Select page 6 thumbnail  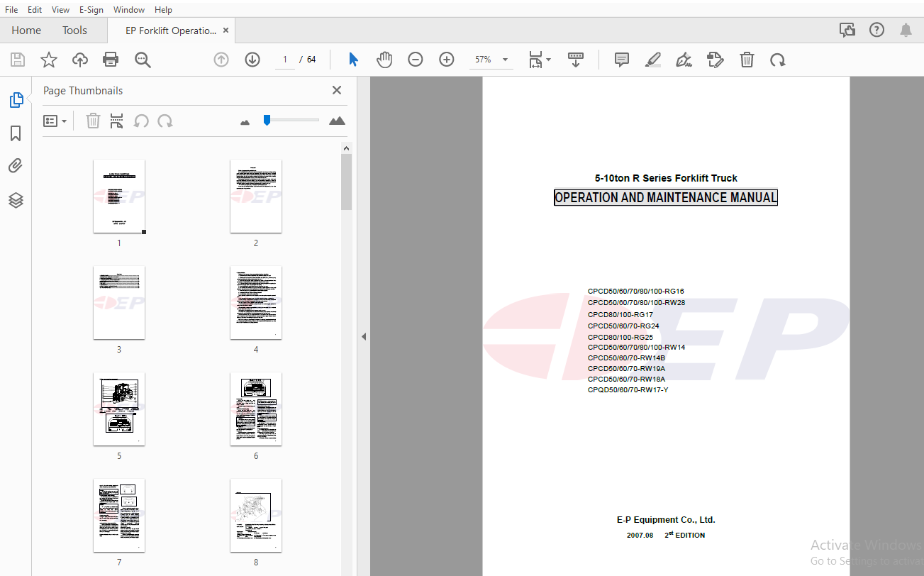click(256, 409)
